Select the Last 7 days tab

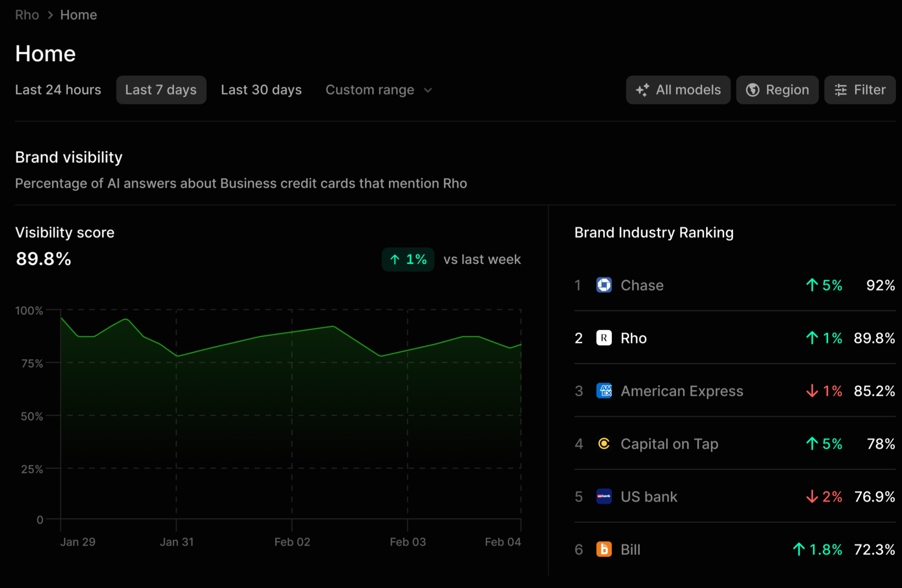coord(161,90)
